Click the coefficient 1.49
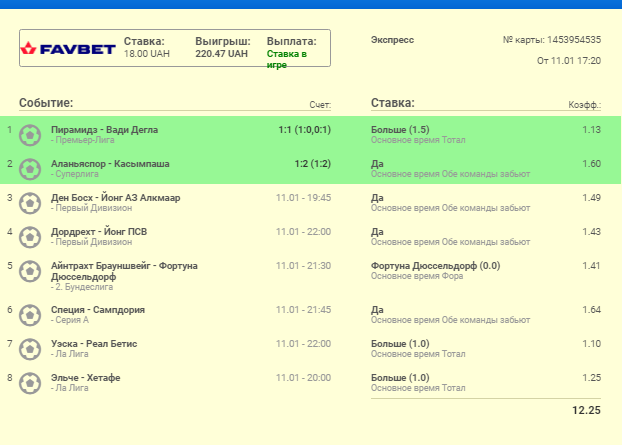622x445 pixels. [x=591, y=198]
